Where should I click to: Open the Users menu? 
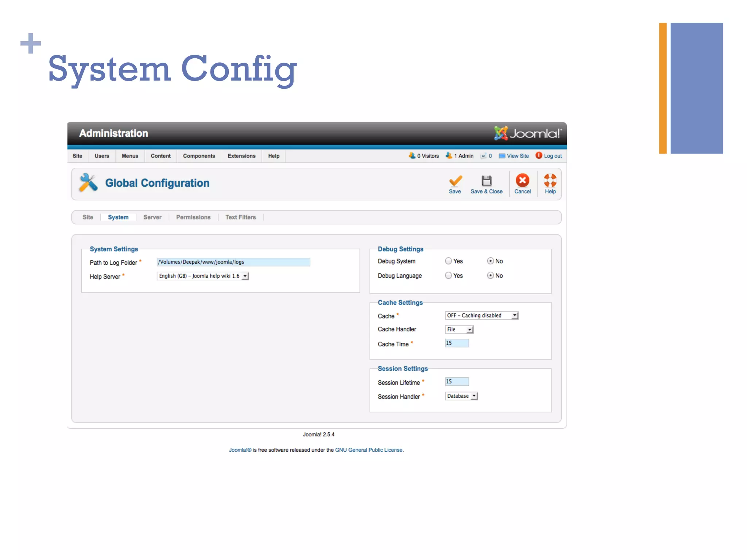102,156
